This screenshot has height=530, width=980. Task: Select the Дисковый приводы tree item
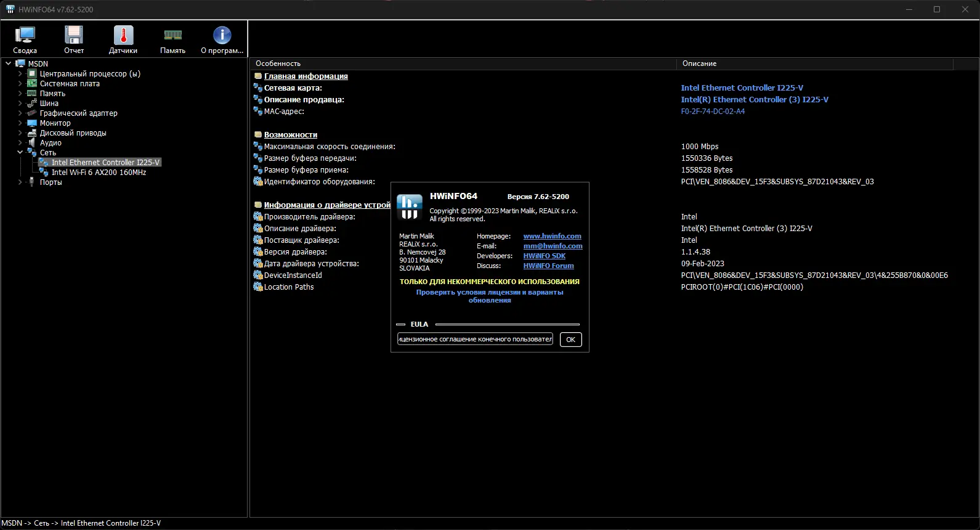(x=73, y=132)
